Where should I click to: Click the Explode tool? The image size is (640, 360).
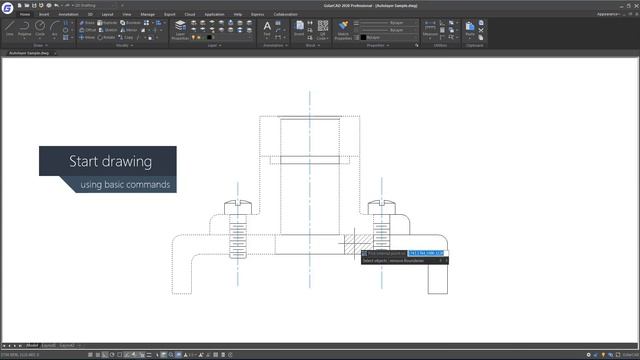pyautogui.click(x=107, y=23)
